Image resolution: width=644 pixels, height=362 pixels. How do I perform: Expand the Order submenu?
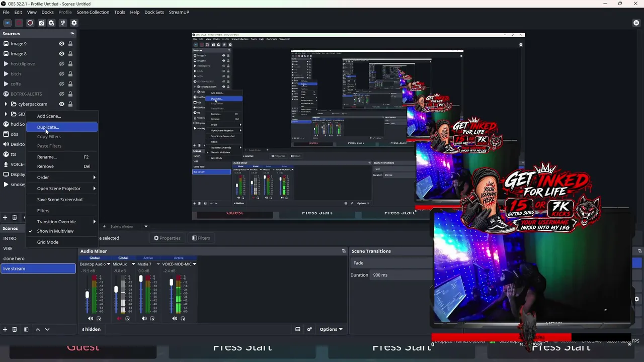(x=61, y=177)
